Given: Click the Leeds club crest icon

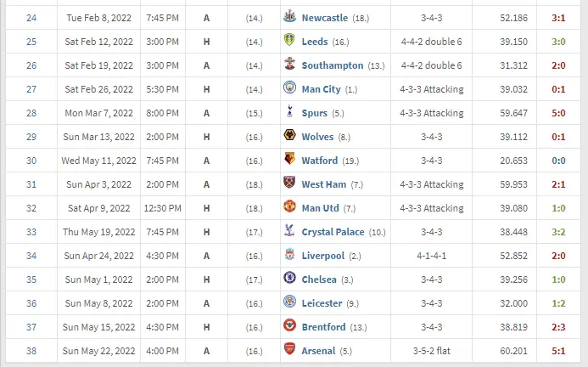Looking at the screenshot, I should (x=289, y=42).
